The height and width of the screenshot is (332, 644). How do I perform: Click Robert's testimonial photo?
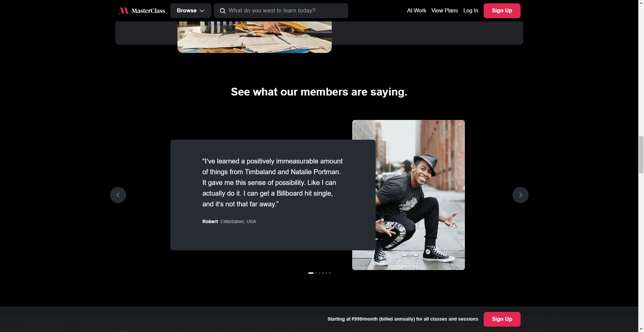pyautogui.click(x=409, y=195)
